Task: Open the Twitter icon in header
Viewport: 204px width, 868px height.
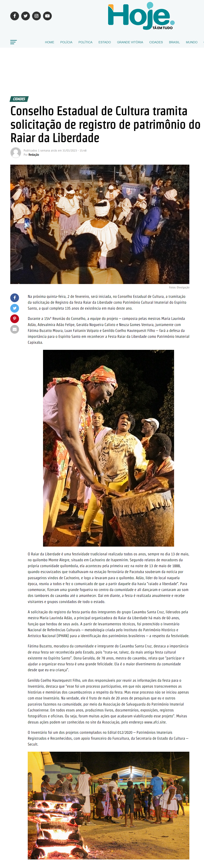Action: (x=26, y=16)
